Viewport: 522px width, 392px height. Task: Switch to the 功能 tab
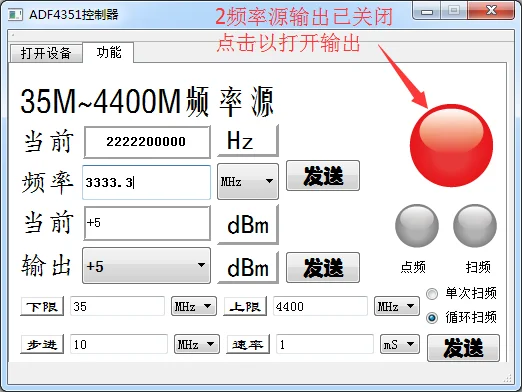click(x=109, y=52)
